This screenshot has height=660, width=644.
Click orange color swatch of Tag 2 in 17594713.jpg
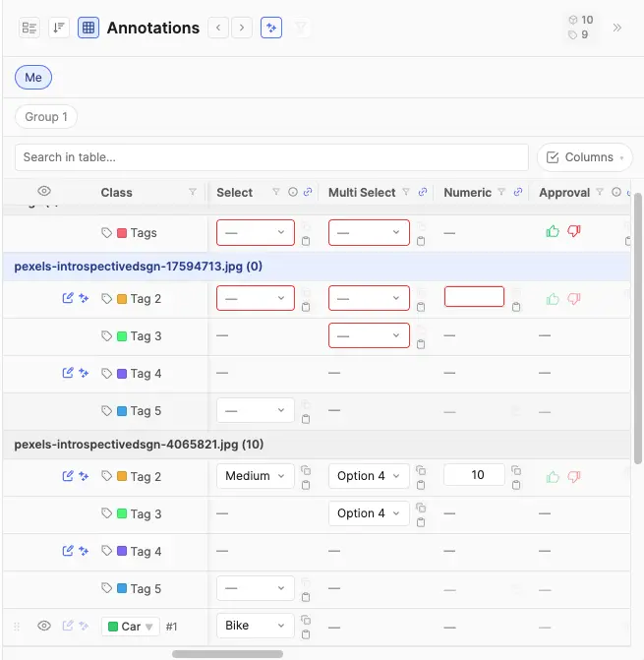(122, 299)
